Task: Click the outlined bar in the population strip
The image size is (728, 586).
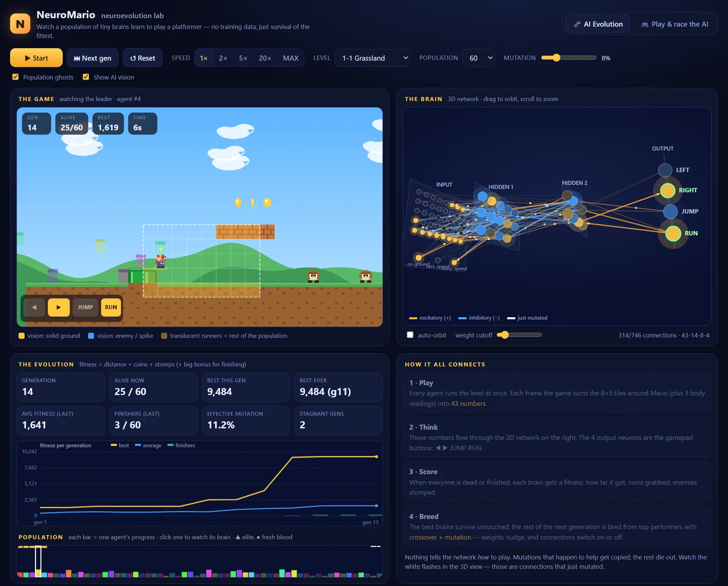Action: (38, 561)
